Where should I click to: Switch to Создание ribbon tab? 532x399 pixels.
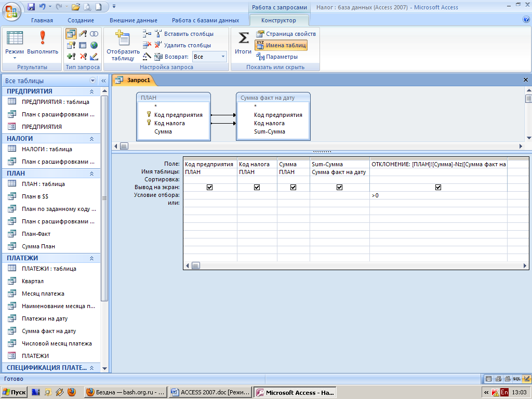(81, 20)
